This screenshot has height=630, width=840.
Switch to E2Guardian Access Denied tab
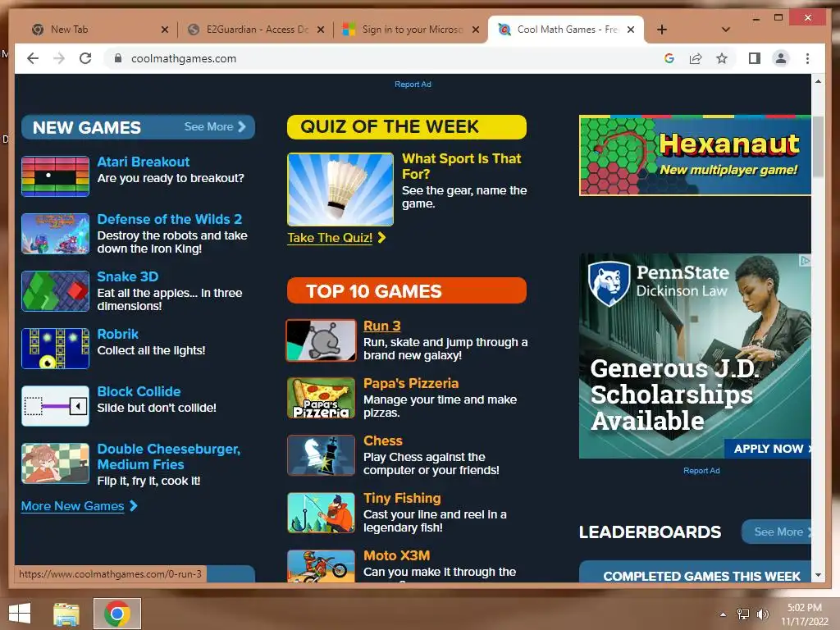click(x=255, y=30)
